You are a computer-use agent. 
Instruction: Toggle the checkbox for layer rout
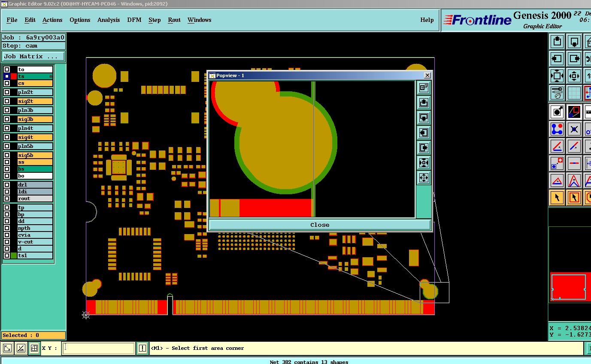(7, 199)
